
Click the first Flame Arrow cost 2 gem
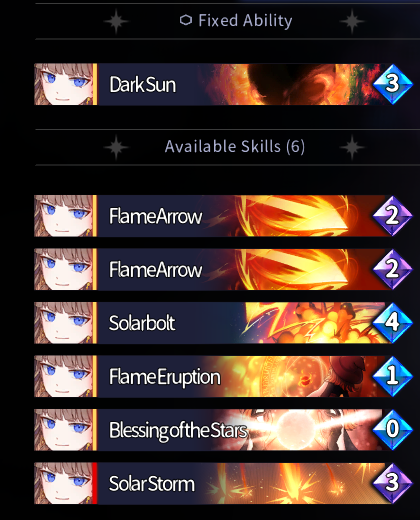pyautogui.click(x=392, y=216)
